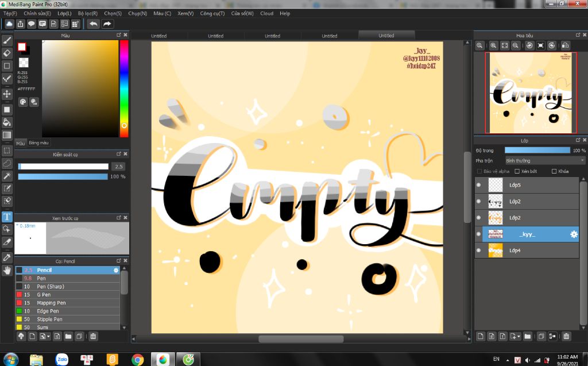The height and width of the screenshot is (366, 588).
Task: Hide the Lớp5 layer
Action: pyautogui.click(x=478, y=185)
